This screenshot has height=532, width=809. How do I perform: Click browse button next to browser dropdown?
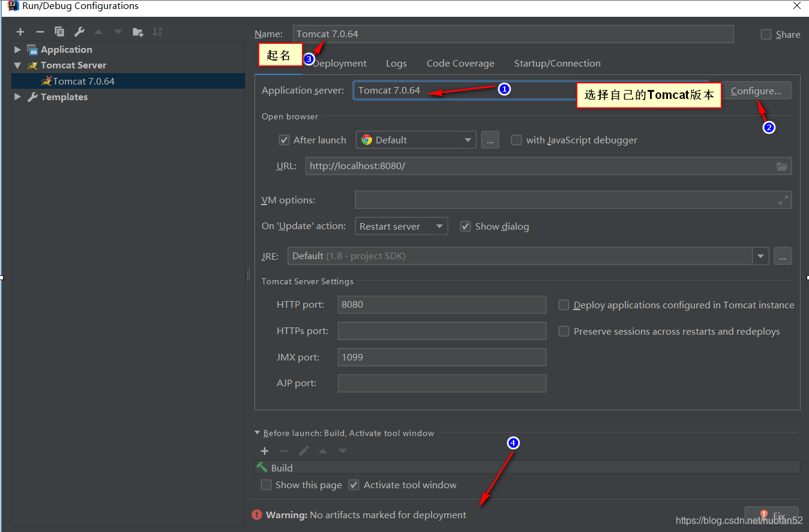(x=490, y=140)
